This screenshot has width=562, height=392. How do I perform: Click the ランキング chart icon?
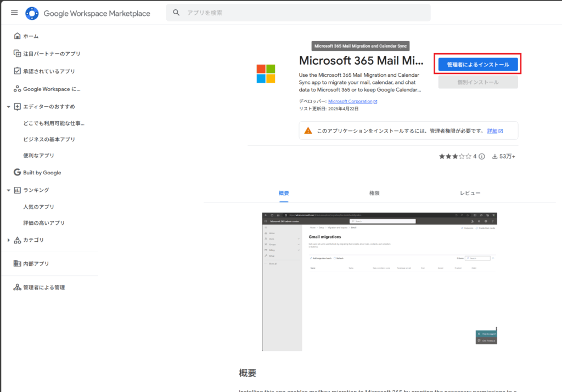pyautogui.click(x=17, y=190)
